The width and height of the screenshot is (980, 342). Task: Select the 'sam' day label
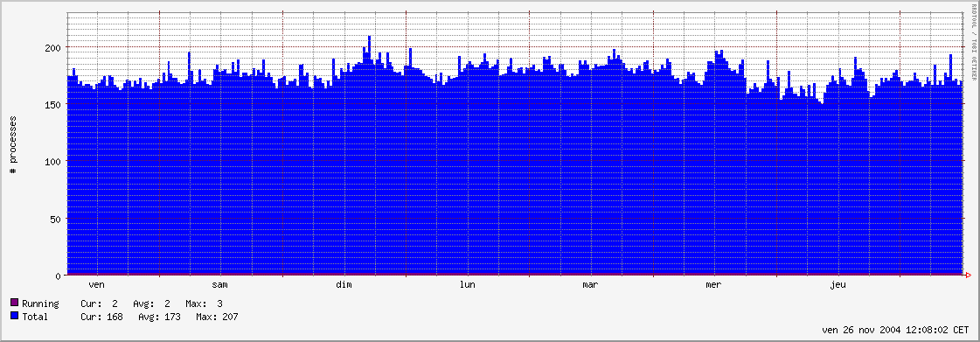[x=220, y=285]
